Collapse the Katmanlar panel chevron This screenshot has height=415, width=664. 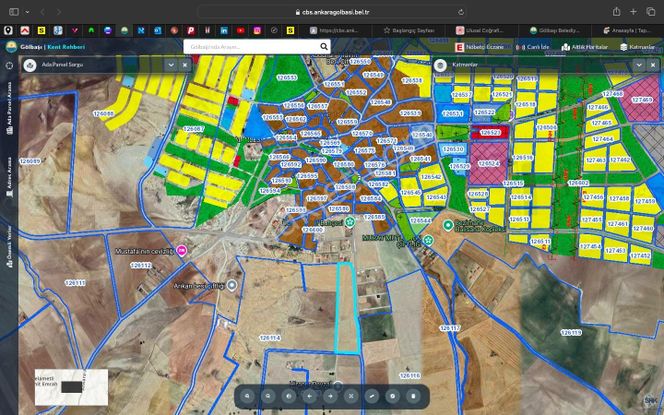pos(639,65)
